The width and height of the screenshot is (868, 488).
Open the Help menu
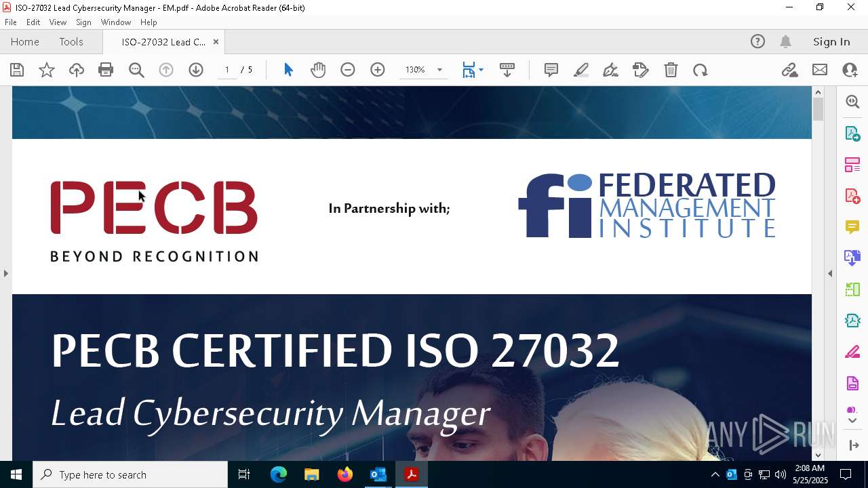coord(149,22)
